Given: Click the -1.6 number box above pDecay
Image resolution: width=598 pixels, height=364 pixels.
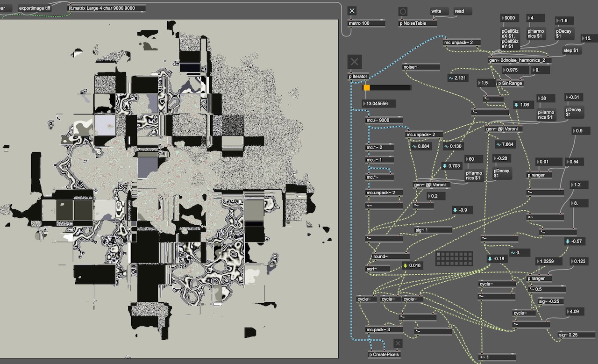Looking at the screenshot, I should (x=566, y=21).
